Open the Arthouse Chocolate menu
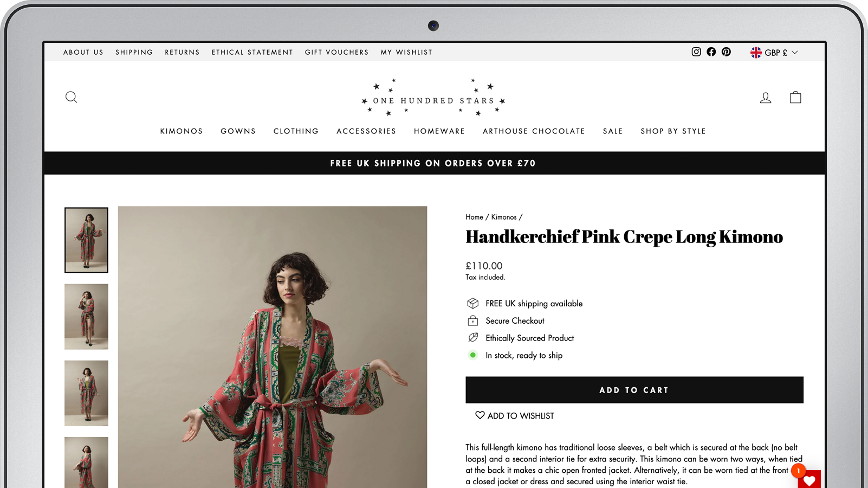 pyautogui.click(x=534, y=131)
